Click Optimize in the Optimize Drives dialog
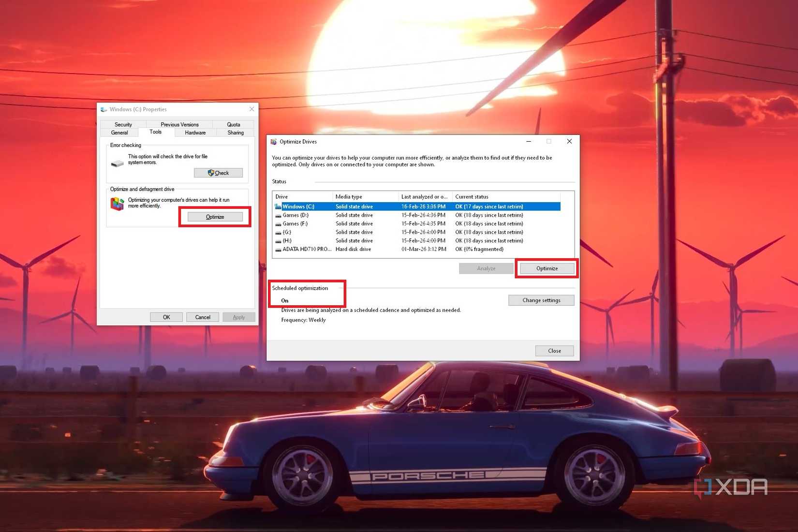Image resolution: width=798 pixels, height=532 pixels. click(x=547, y=268)
